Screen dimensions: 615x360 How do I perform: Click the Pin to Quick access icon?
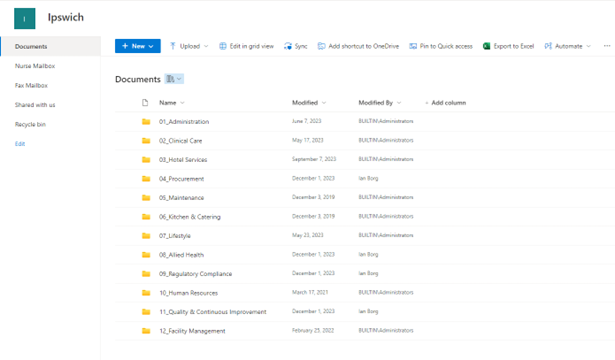(413, 46)
